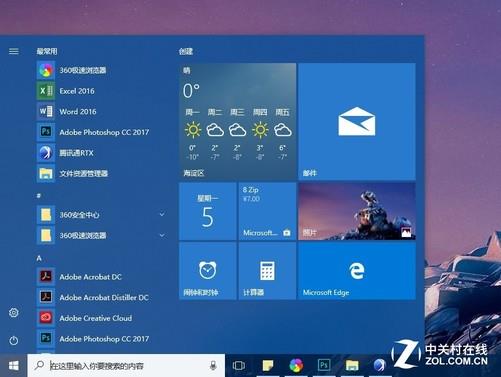Open RTX icon on the taskbar

click(x=380, y=366)
